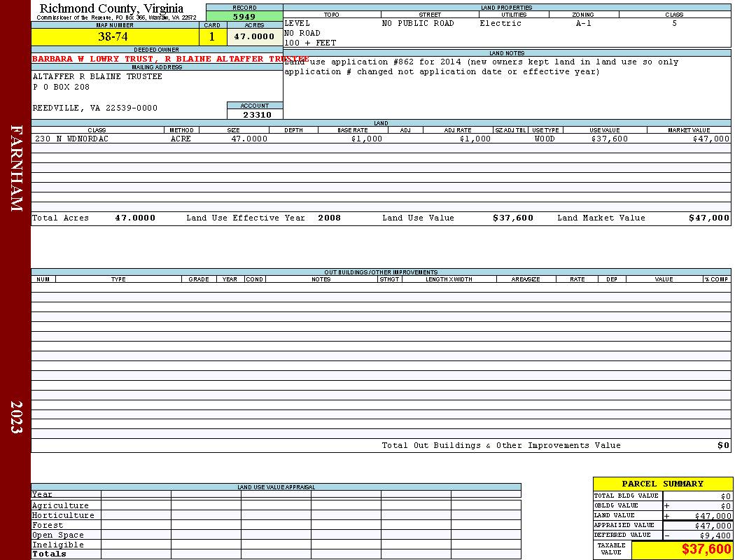Image resolution: width=735 pixels, height=560 pixels.
Task: Click the Taxable Value $37,600 amount
Action: (x=706, y=549)
